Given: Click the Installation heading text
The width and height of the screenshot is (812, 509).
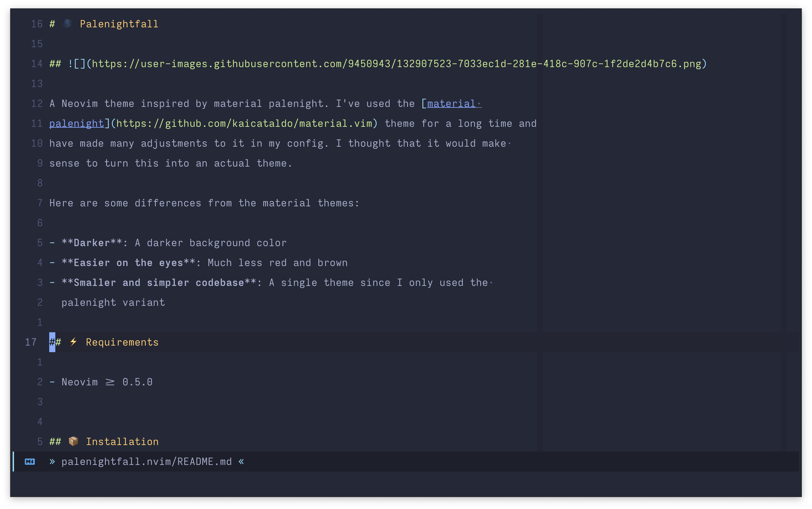Looking at the screenshot, I should pos(122,442).
